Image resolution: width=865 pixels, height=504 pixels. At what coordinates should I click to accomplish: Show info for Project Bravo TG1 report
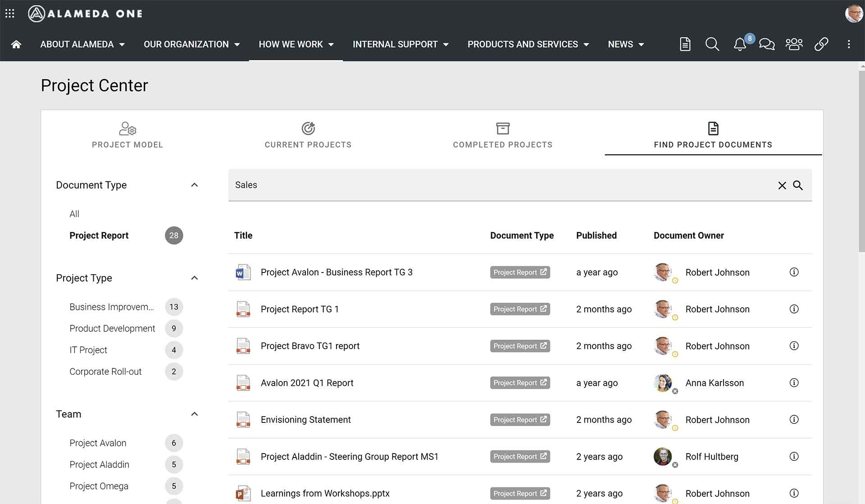pyautogui.click(x=794, y=346)
